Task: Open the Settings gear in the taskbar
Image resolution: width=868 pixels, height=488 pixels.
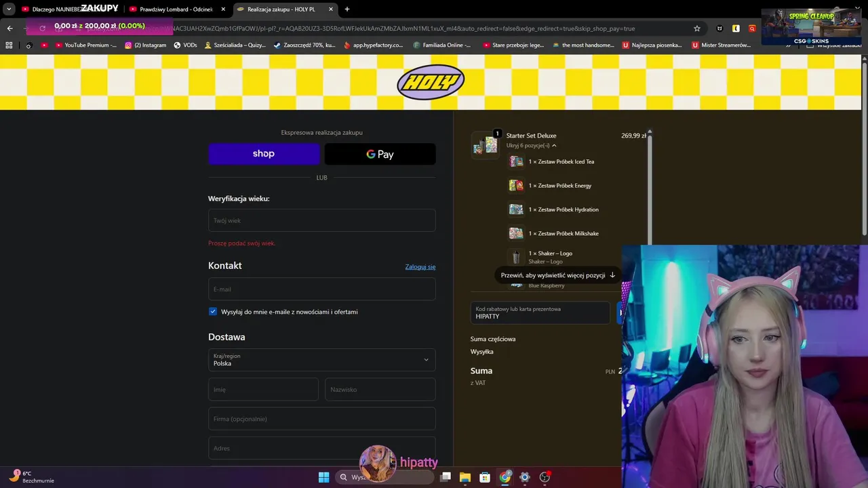Action: point(524,477)
